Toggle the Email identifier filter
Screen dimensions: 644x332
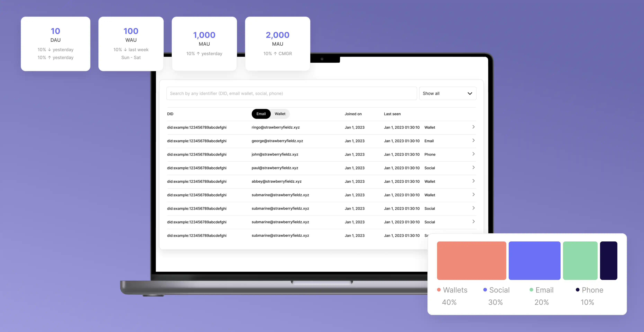point(261,113)
